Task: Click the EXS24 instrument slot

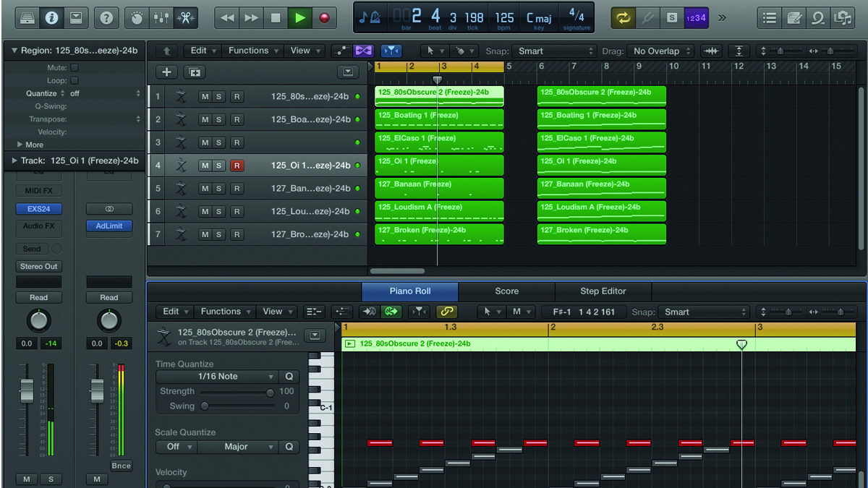Action: (39, 209)
